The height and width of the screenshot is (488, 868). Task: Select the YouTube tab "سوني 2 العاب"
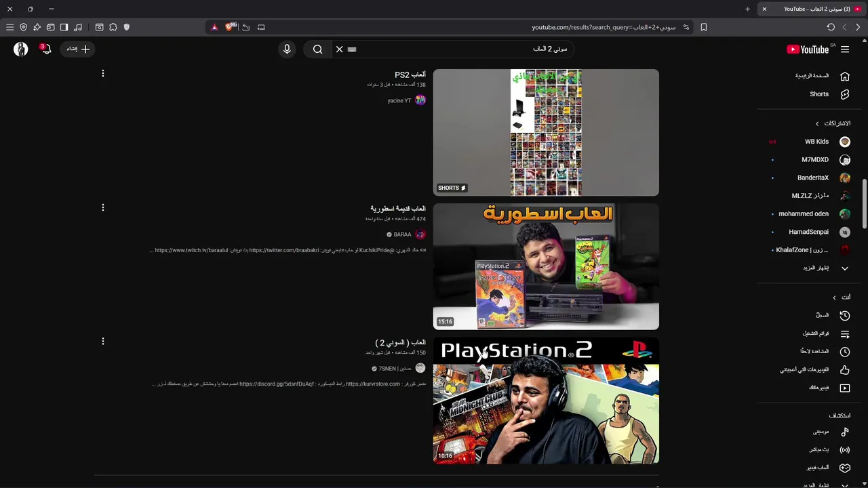[x=810, y=9]
